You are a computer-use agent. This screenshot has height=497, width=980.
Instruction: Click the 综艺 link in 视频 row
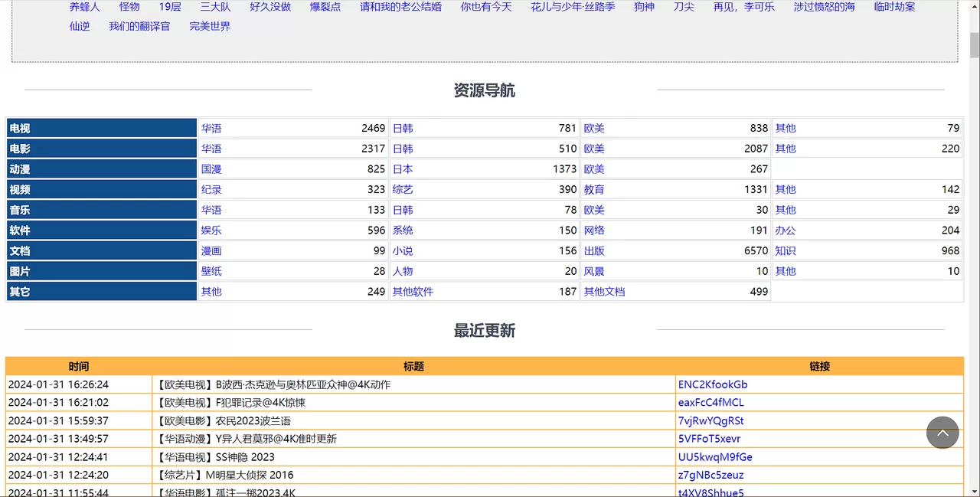(x=403, y=189)
